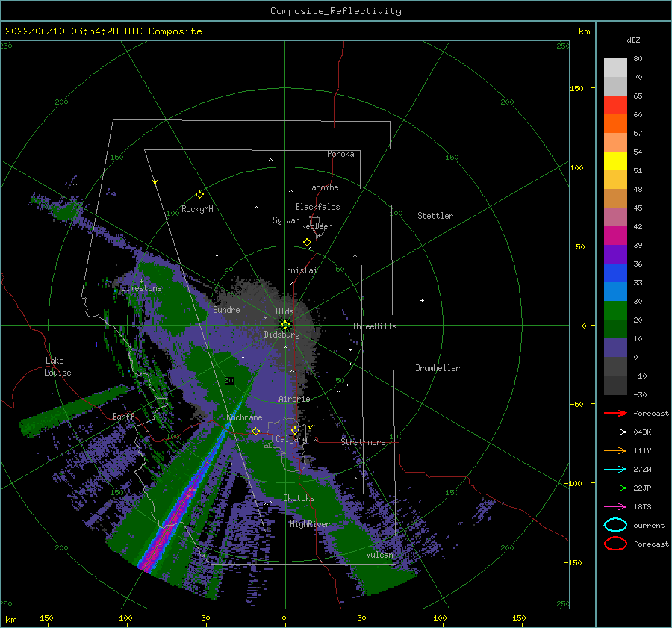Click the red forecast arrow in legend
The width and height of the screenshot is (672, 628).
(x=615, y=413)
